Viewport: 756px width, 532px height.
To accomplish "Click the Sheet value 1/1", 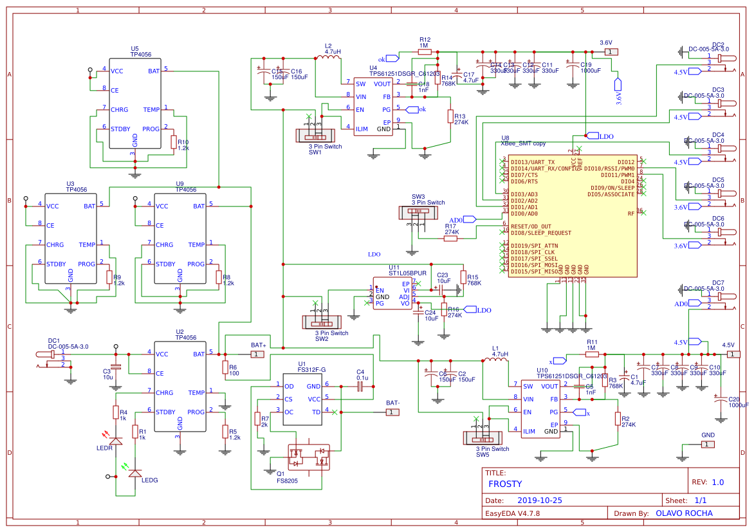I will 701,500.
